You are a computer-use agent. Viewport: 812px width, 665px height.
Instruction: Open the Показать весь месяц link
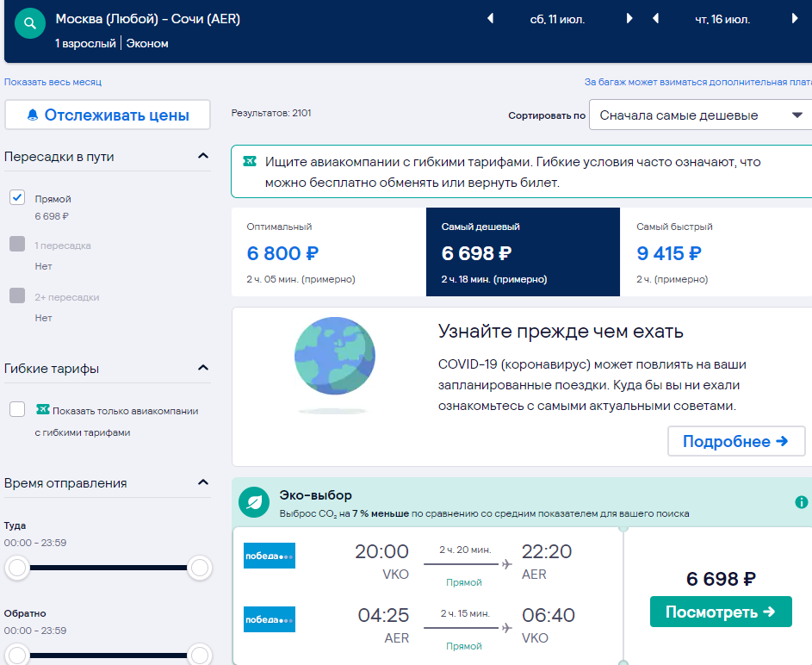point(53,82)
